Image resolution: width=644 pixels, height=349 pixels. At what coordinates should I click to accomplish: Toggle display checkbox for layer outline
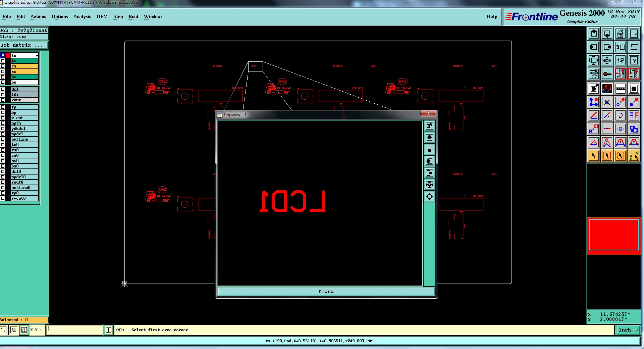coord(3,139)
